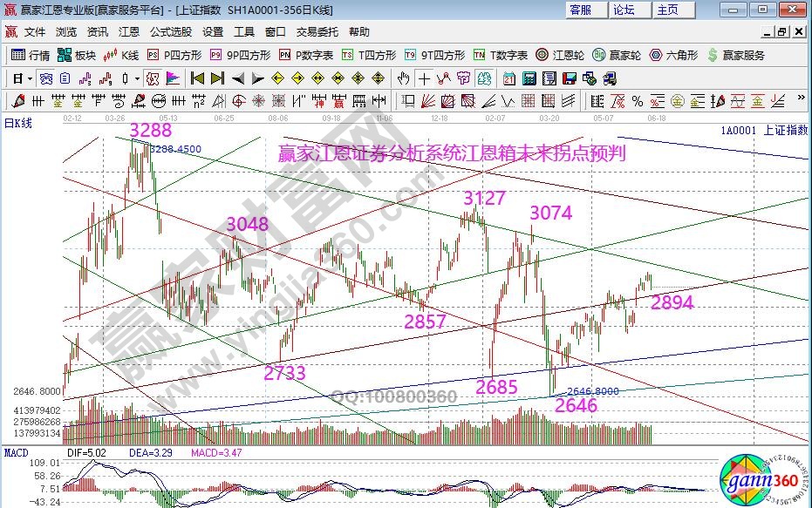Click the 论坛 button in the title bar
Screen dimensions: 812x508
[624, 10]
